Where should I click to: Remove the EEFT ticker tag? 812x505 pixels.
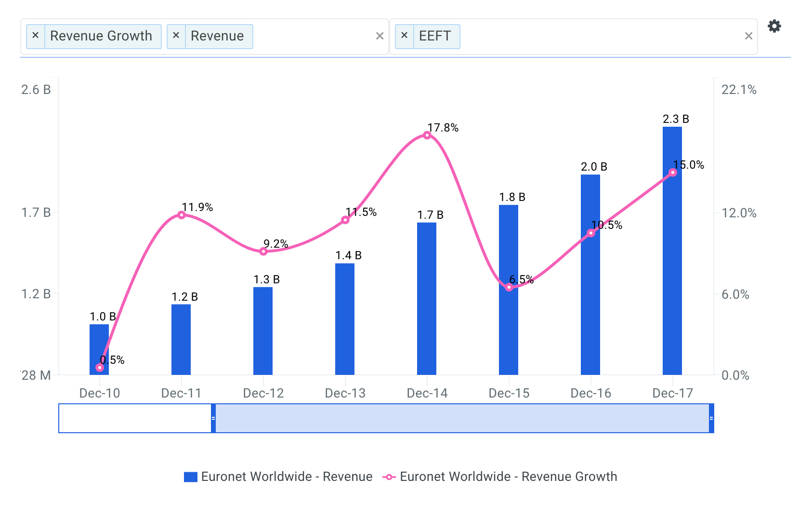pyautogui.click(x=404, y=36)
